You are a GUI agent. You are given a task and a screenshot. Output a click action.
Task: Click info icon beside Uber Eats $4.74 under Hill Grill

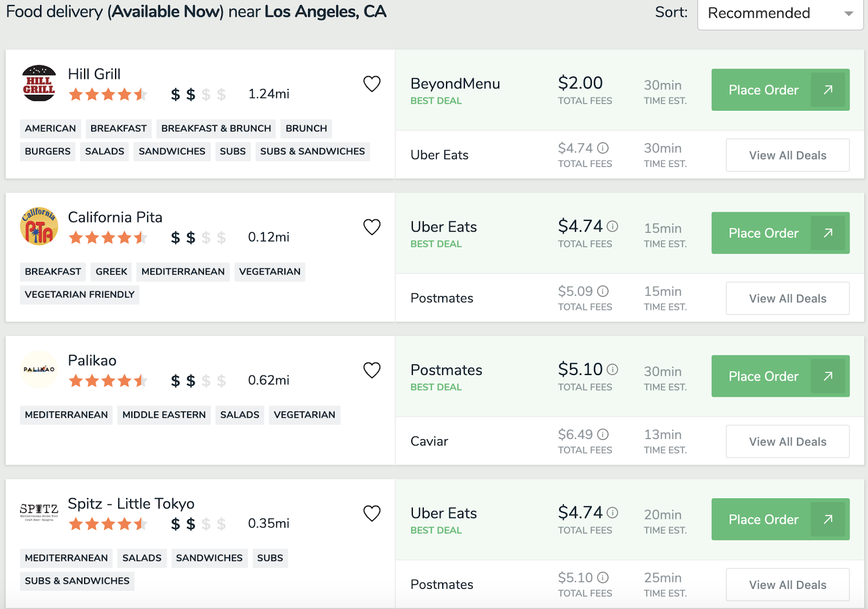[603, 148]
